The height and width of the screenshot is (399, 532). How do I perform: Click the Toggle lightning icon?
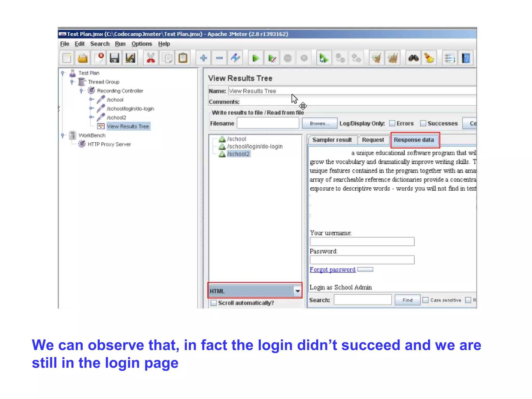[x=235, y=58]
